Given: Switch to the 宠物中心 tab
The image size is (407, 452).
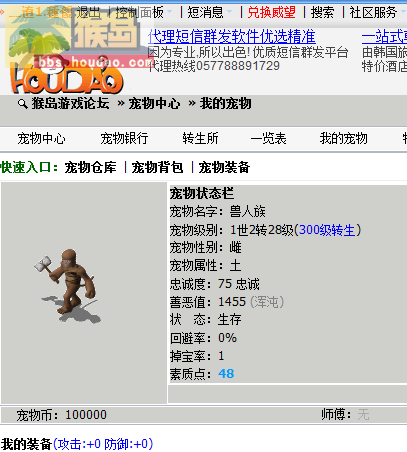Looking at the screenshot, I should (41, 139).
